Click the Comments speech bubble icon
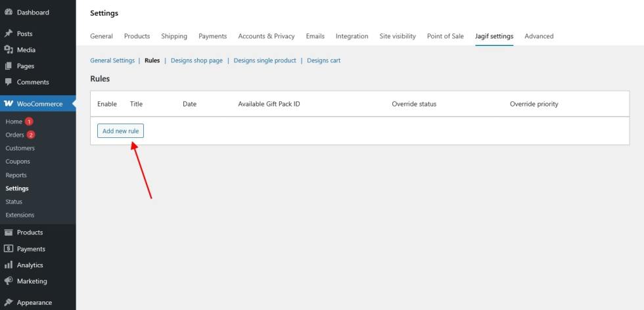This screenshot has height=310, width=644. [9, 82]
